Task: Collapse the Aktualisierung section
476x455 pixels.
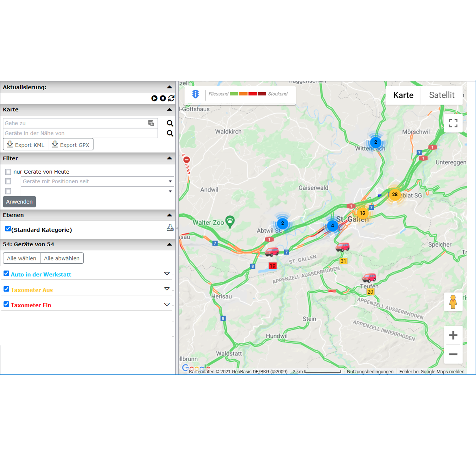Action: click(170, 87)
